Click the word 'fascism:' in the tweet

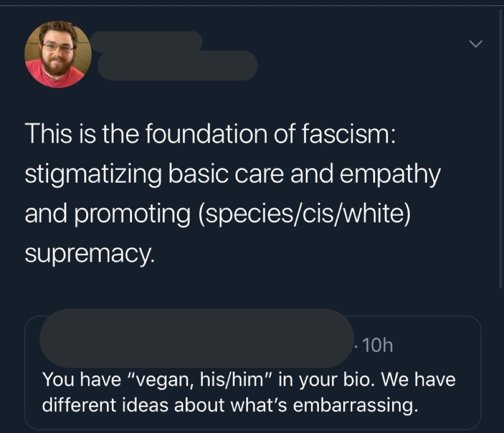point(349,134)
